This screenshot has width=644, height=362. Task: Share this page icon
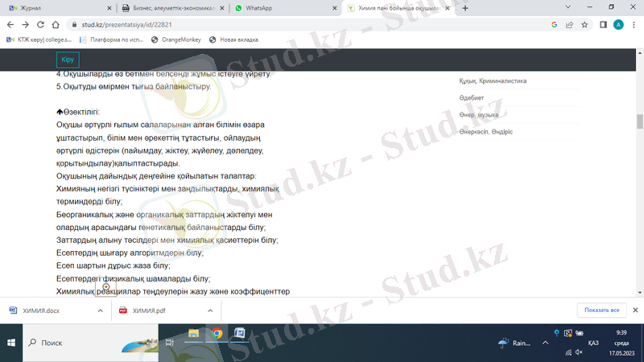[569, 25]
